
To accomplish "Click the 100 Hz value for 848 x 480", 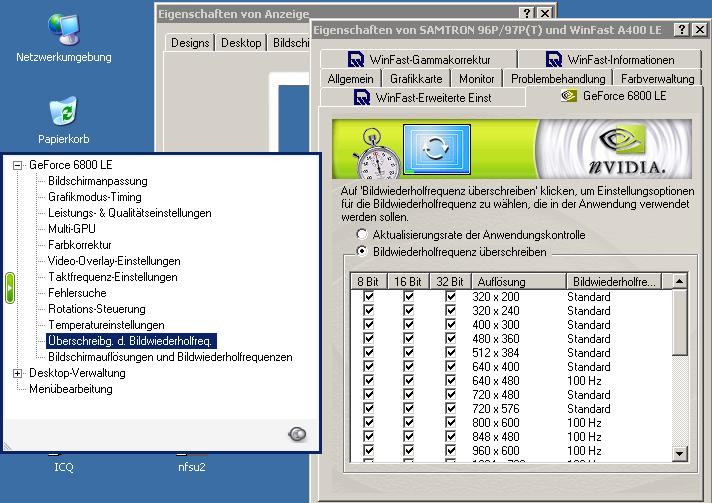I will tap(584, 436).
